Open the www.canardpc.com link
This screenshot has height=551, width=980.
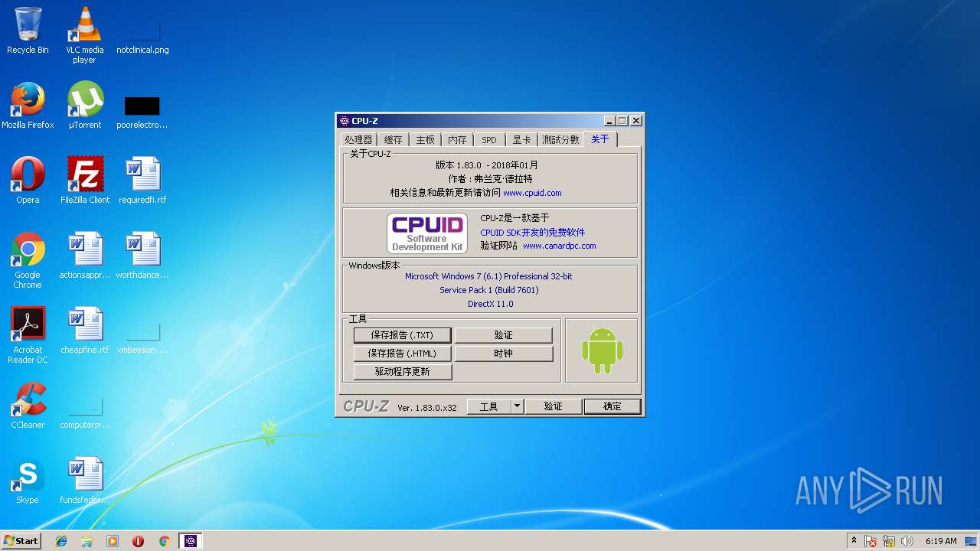click(x=559, y=246)
